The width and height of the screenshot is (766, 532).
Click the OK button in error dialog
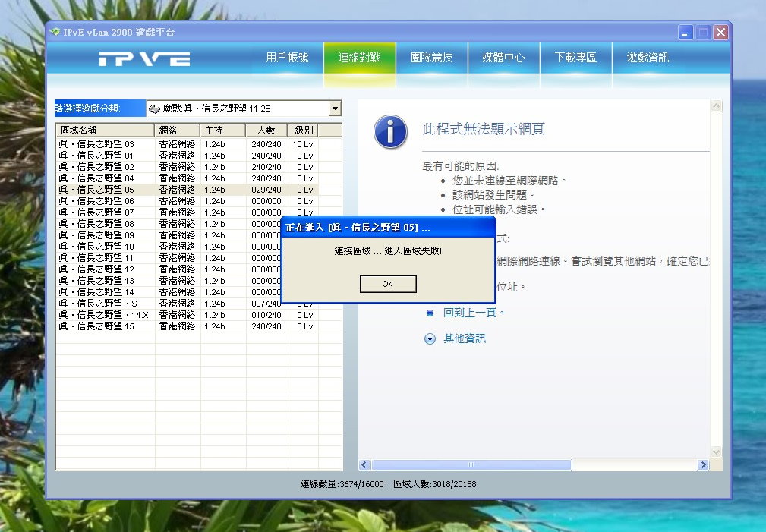click(x=387, y=284)
